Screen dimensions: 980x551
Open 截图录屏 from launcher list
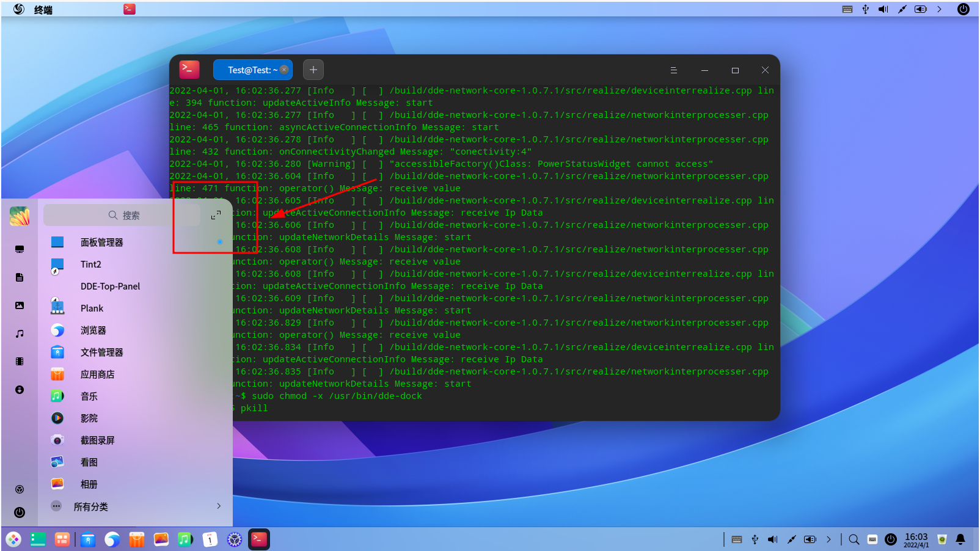click(x=136, y=440)
